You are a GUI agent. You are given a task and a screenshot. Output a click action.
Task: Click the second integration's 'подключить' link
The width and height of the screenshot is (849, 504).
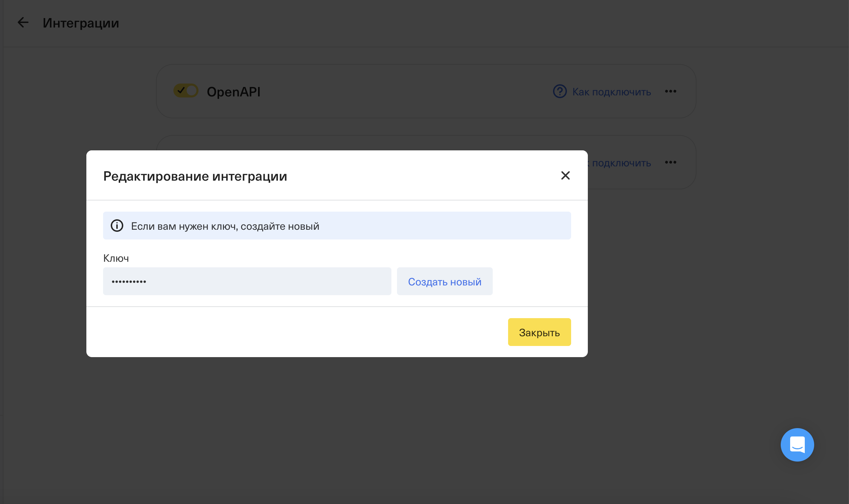pos(621,163)
